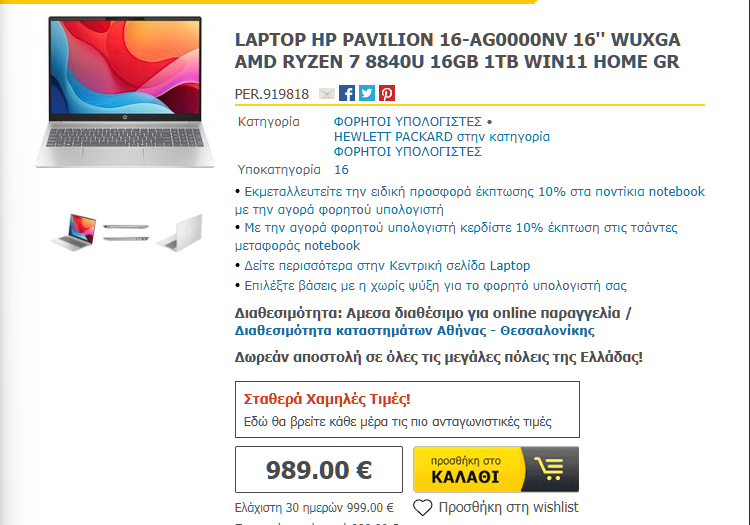The width and height of the screenshot is (750, 525).
Task: Open the 10% notebook mice discount offer
Action: point(470,200)
